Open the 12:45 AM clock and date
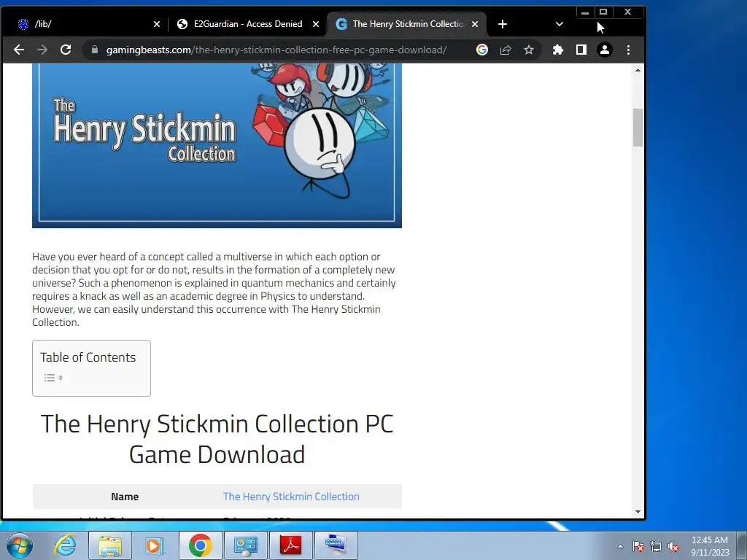Screen dimensions: 747x560 click(710, 546)
